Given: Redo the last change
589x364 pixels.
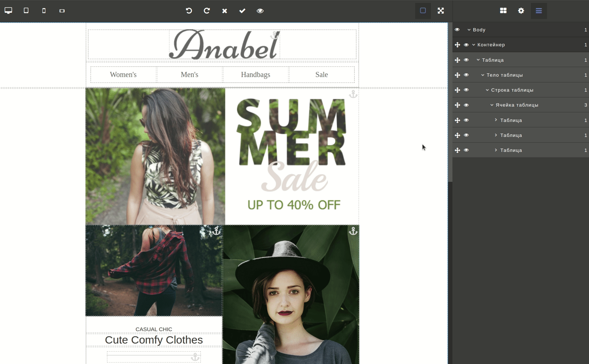Looking at the screenshot, I should click(x=207, y=11).
